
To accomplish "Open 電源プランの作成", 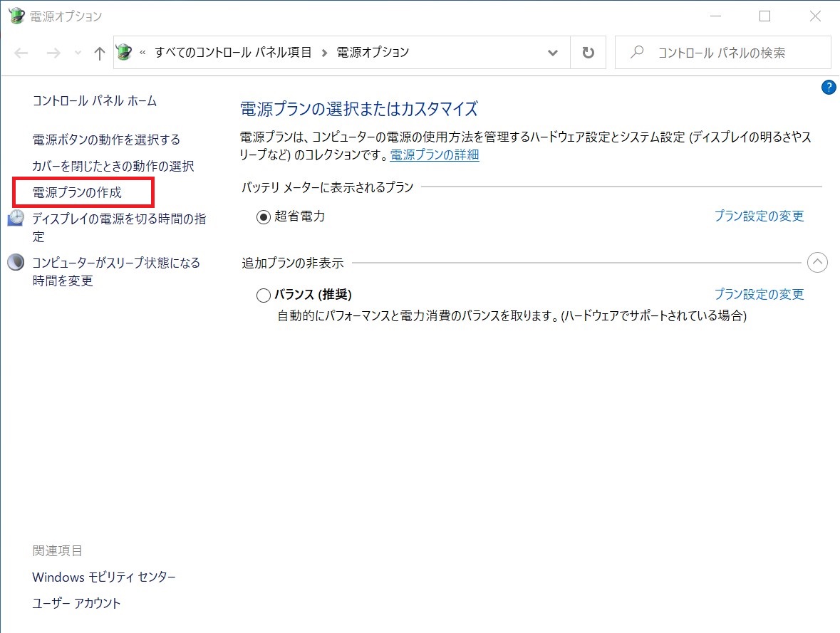I will pos(77,192).
